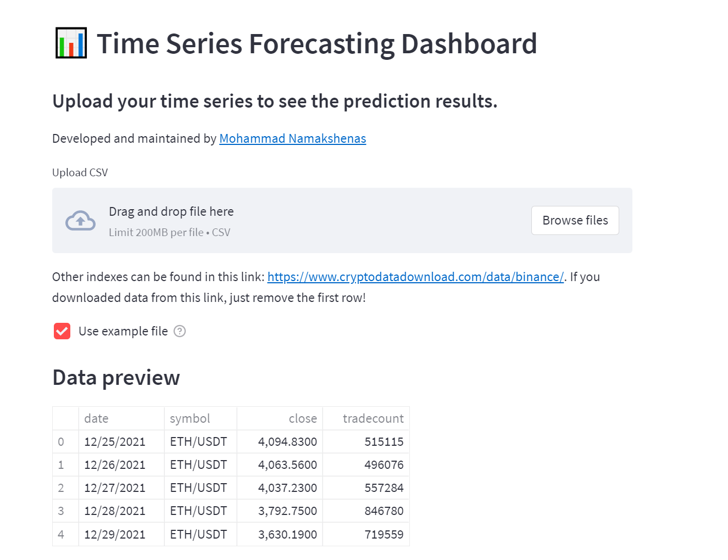Click the Upload CSV label
The width and height of the screenshot is (728, 560).
[80, 172]
